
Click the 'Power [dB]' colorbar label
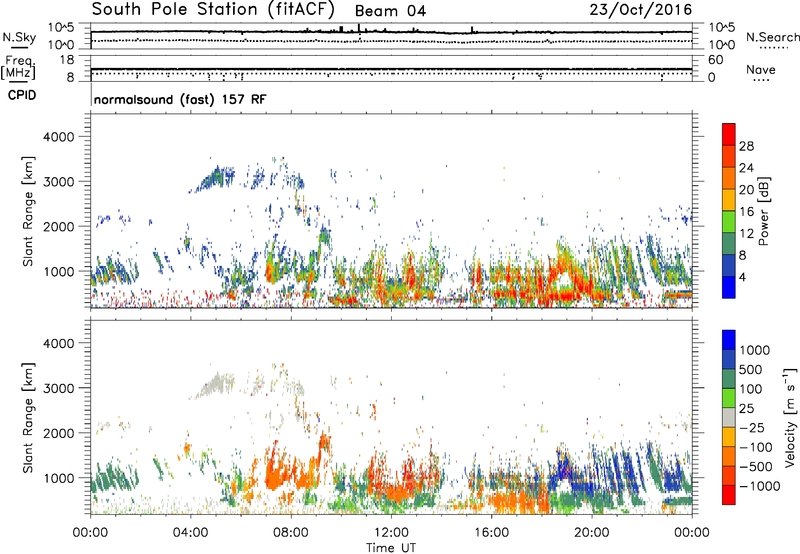pos(763,211)
